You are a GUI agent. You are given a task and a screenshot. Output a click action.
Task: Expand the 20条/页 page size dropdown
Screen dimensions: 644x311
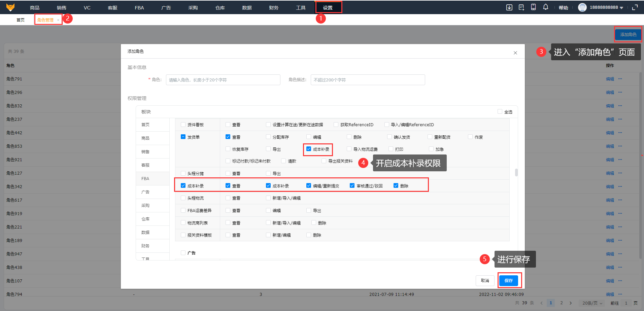click(x=592, y=303)
